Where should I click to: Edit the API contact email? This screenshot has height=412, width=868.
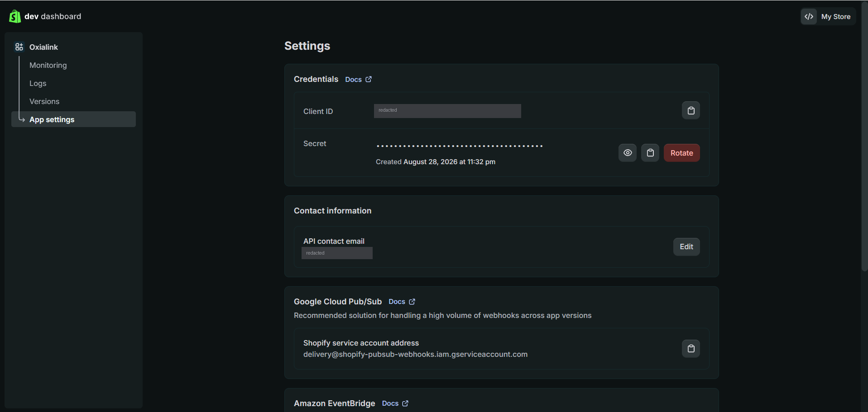pyautogui.click(x=686, y=247)
